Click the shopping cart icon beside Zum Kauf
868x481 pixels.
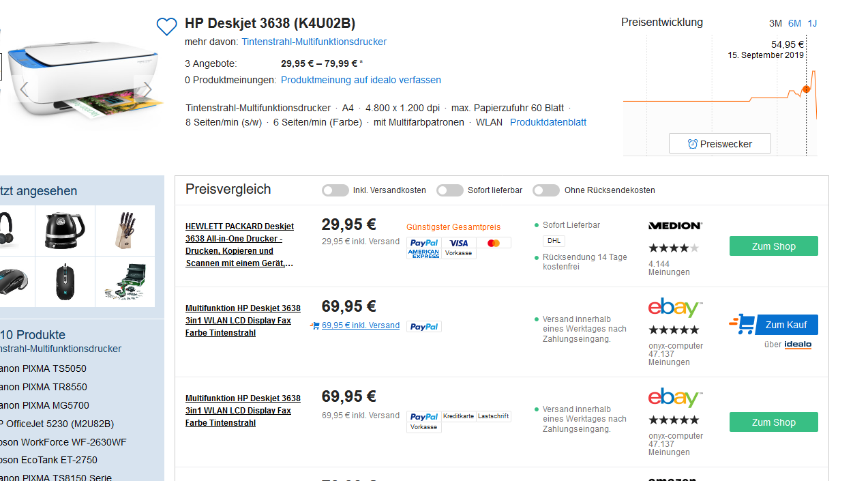pyautogui.click(x=741, y=324)
